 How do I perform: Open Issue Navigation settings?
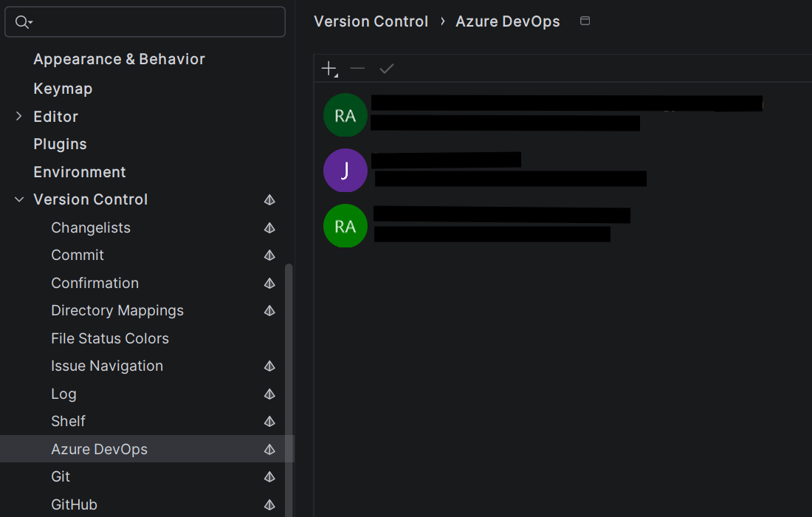[107, 366]
